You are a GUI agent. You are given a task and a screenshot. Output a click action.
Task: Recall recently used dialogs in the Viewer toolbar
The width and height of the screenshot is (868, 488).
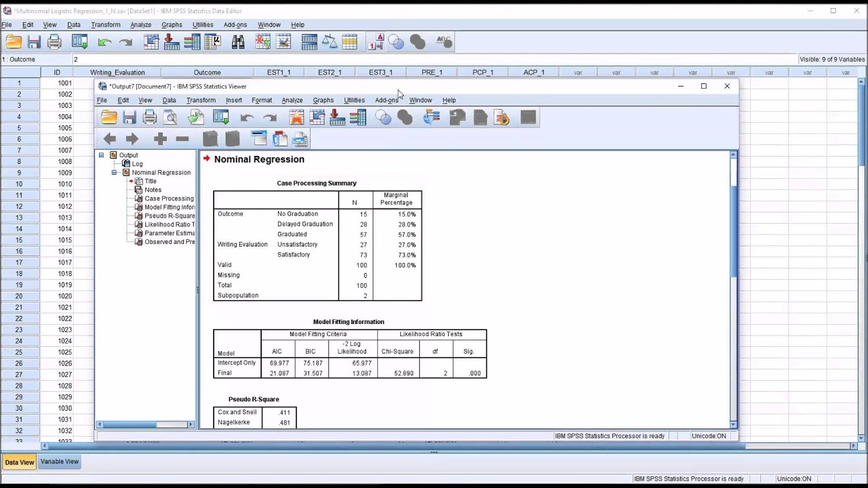(x=221, y=118)
